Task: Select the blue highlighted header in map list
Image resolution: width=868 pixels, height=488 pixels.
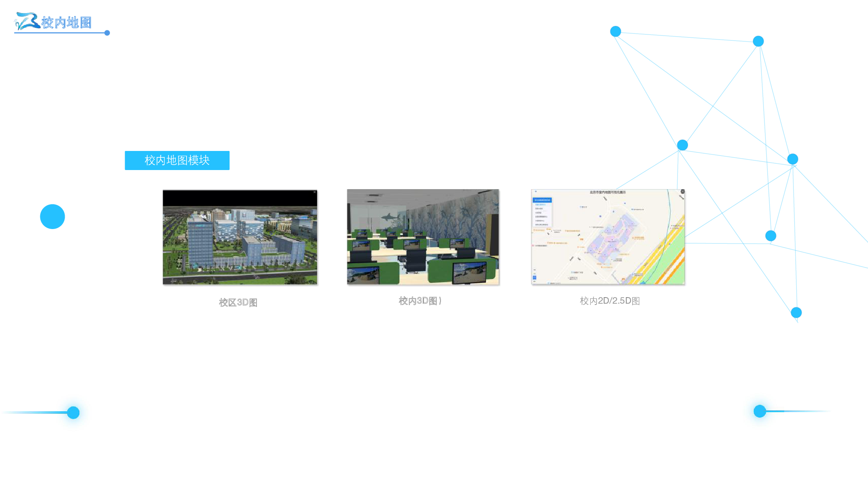Action: coord(542,200)
